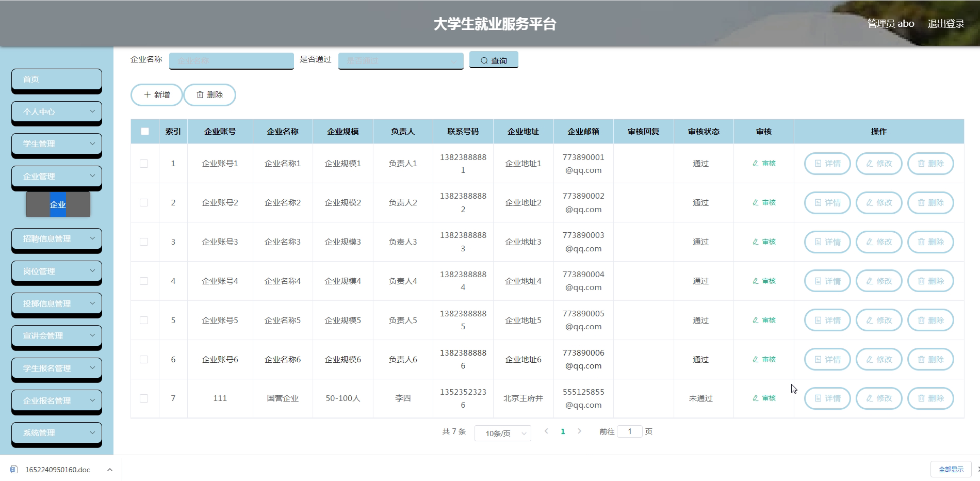Check the checkbox for row 企业账号1

[144, 164]
